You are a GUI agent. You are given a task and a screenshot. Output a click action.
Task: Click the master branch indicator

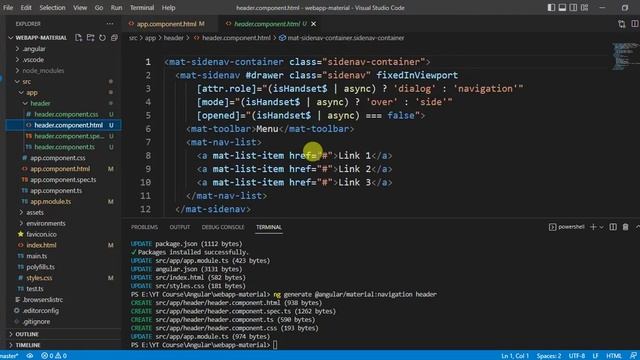tap(9, 356)
